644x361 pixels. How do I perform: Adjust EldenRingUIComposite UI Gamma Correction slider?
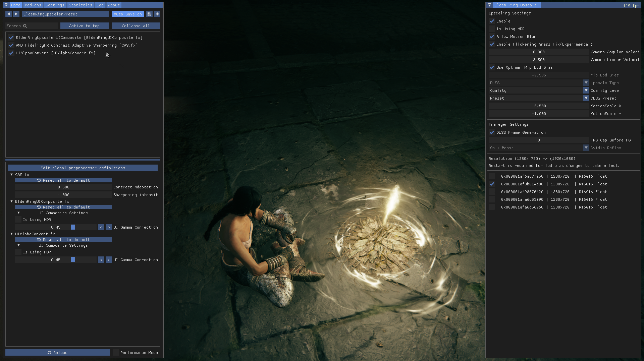tap(56, 227)
